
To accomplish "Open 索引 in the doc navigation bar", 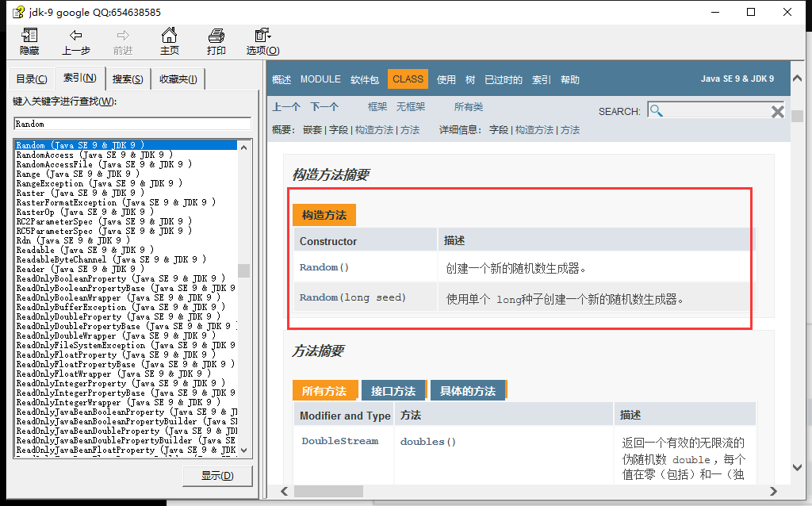I will [x=541, y=80].
